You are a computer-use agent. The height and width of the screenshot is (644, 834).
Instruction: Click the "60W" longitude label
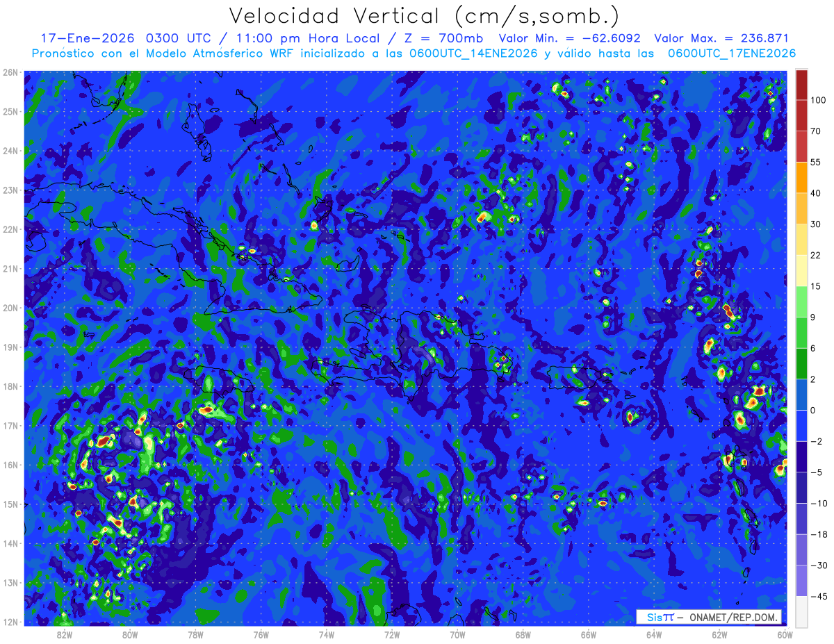[x=785, y=634]
